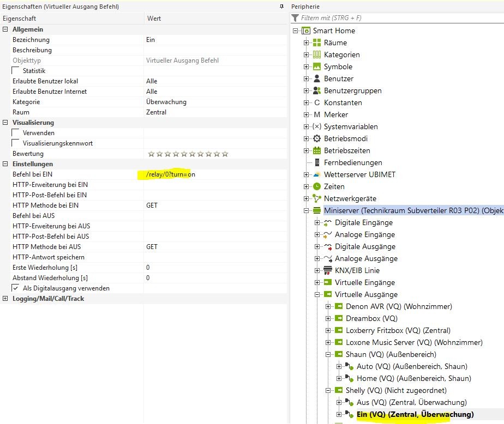
Task: Click the Betriebsmodi gear icon
Action: point(317,138)
